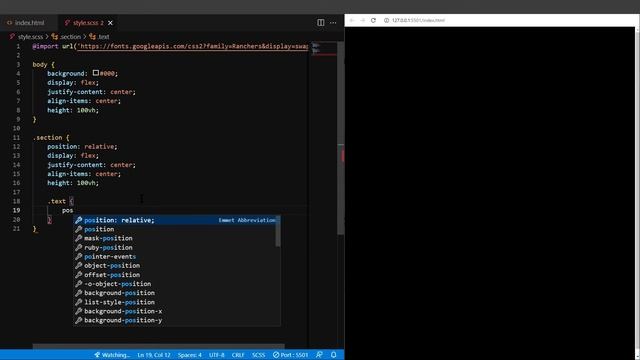Screen dimensions: 640x360
Task: Choose 'offset-position' suggestion
Action: (x=176, y=275)
